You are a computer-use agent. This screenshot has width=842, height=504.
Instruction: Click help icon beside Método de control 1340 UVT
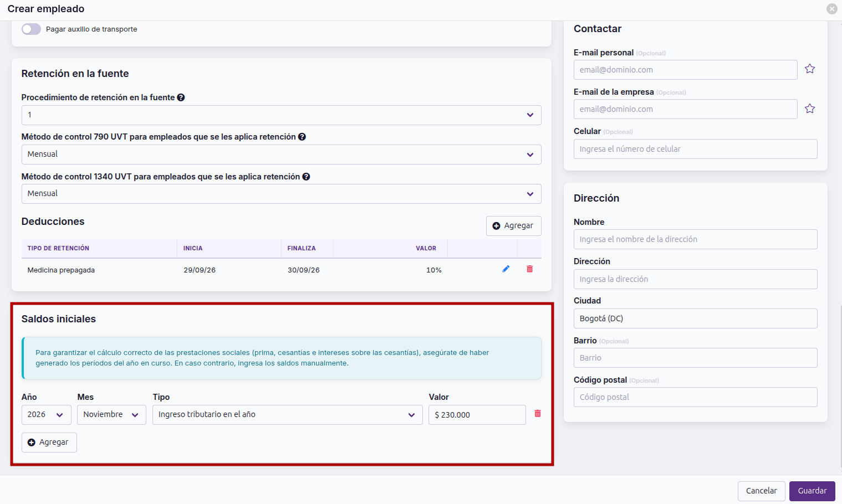click(306, 177)
